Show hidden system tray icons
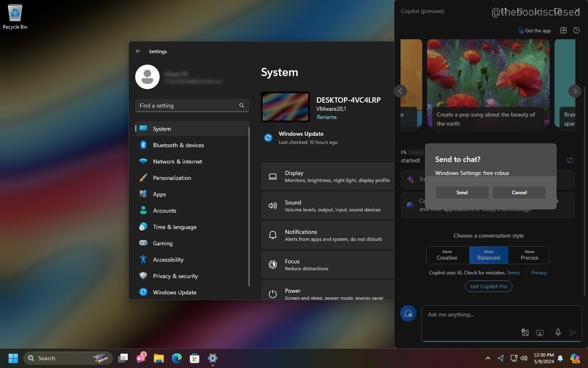This screenshot has width=588, height=368. (x=488, y=358)
